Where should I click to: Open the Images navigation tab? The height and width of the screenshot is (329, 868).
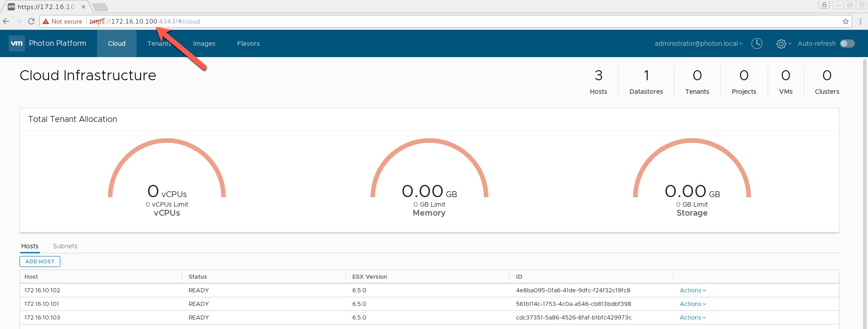point(204,44)
